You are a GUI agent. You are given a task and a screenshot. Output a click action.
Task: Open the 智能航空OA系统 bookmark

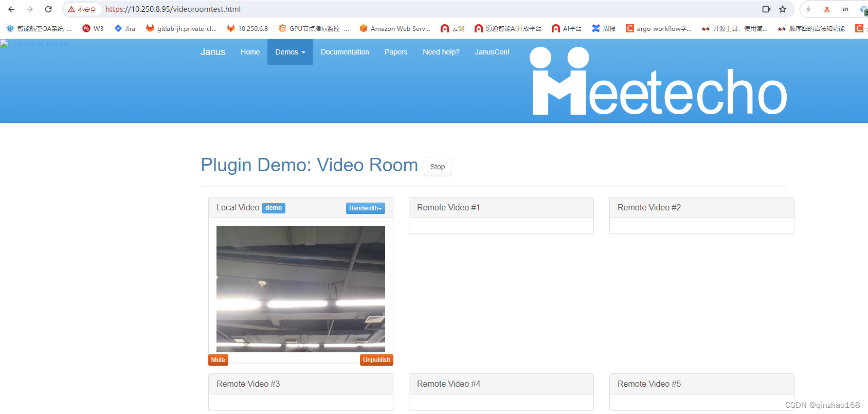[x=39, y=28]
